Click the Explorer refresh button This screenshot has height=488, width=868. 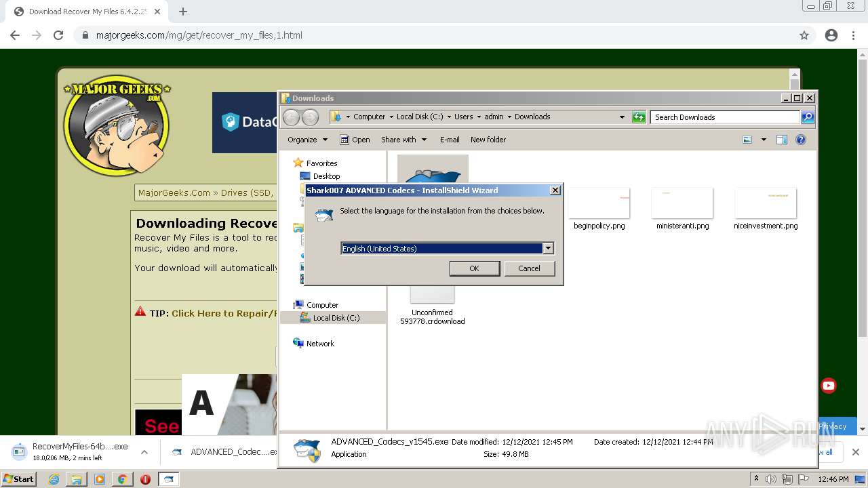coord(638,117)
